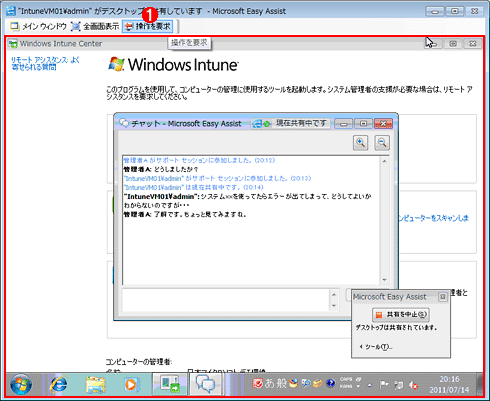
Task: Select the 管理者A: 了解です chat message
Action: [x=185, y=214]
